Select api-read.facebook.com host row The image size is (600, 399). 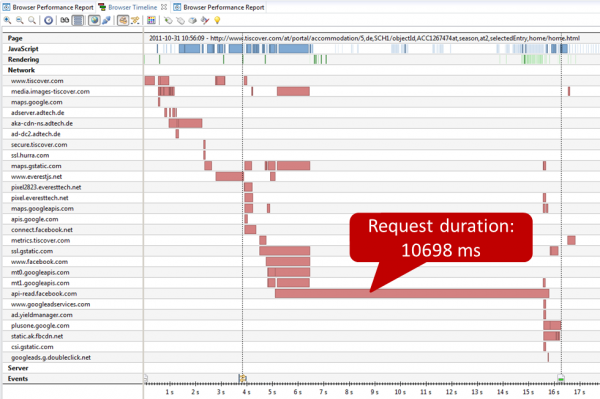73,293
